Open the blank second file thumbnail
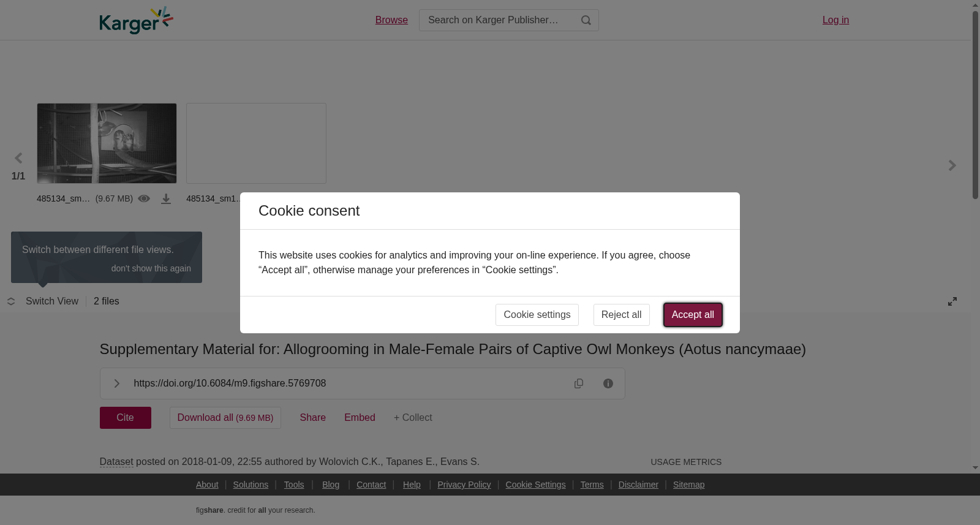The height and width of the screenshot is (525, 980). 256,143
